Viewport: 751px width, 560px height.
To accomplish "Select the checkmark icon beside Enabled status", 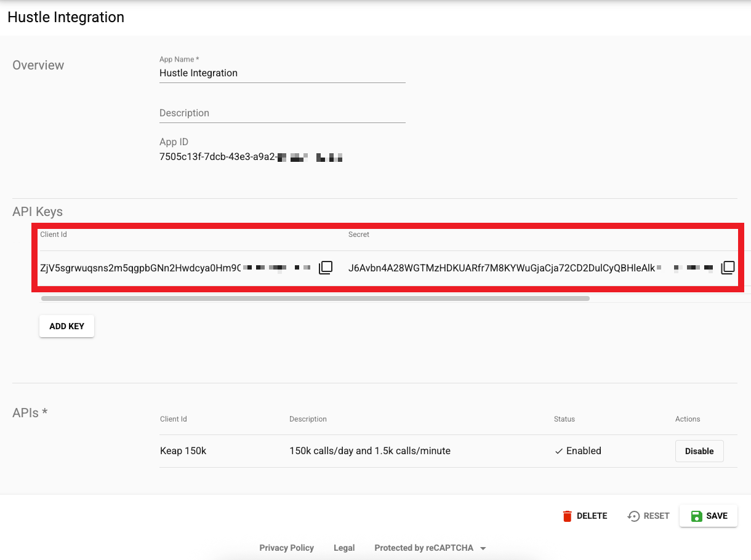I will point(560,450).
